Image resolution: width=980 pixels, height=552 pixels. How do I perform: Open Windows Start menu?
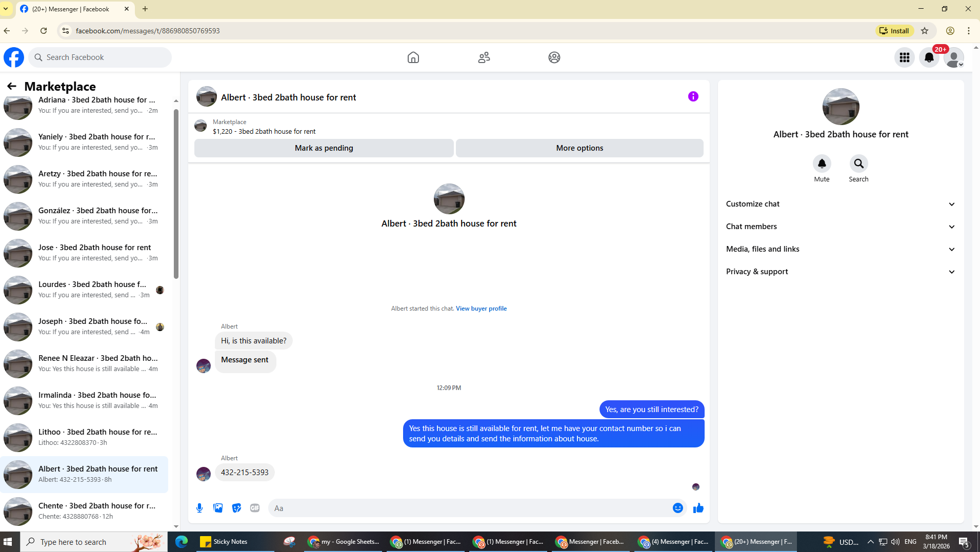(x=8, y=542)
